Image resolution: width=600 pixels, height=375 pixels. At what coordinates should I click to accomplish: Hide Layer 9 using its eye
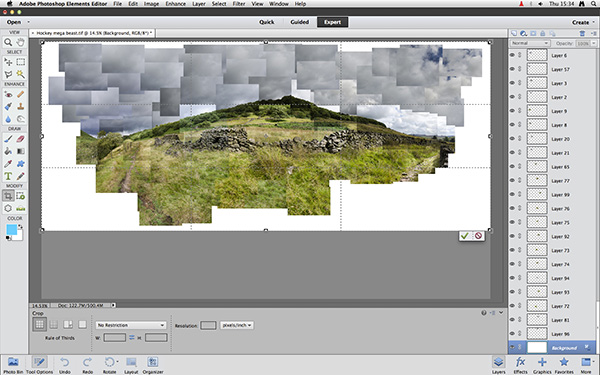(512, 111)
